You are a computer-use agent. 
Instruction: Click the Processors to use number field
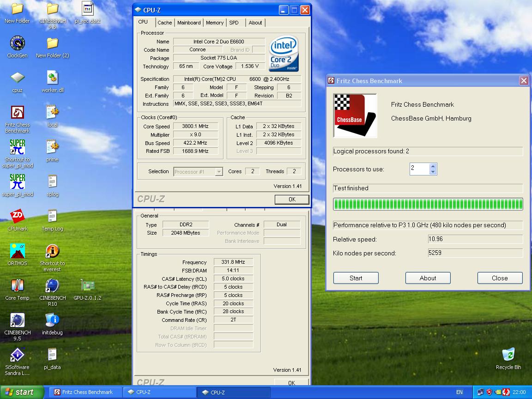tap(420, 169)
